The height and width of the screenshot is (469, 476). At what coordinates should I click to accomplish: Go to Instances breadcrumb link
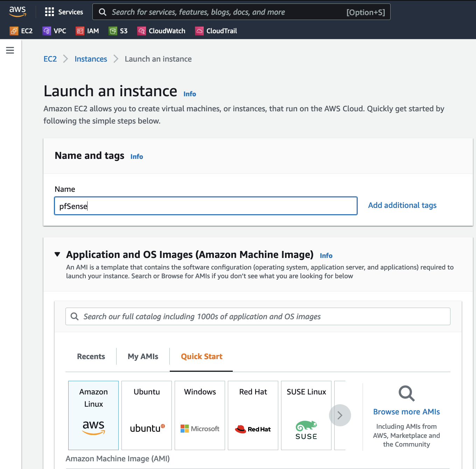click(91, 59)
